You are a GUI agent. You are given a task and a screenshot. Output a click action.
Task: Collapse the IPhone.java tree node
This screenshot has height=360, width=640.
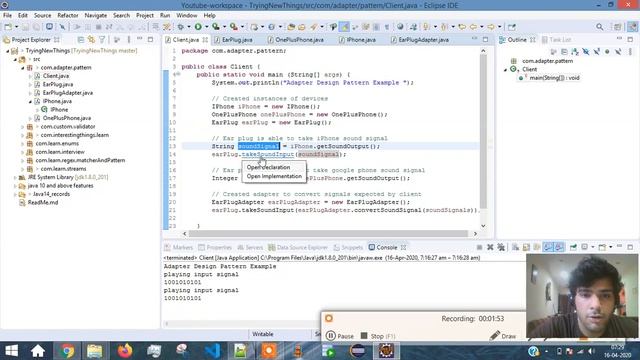tap(30, 101)
